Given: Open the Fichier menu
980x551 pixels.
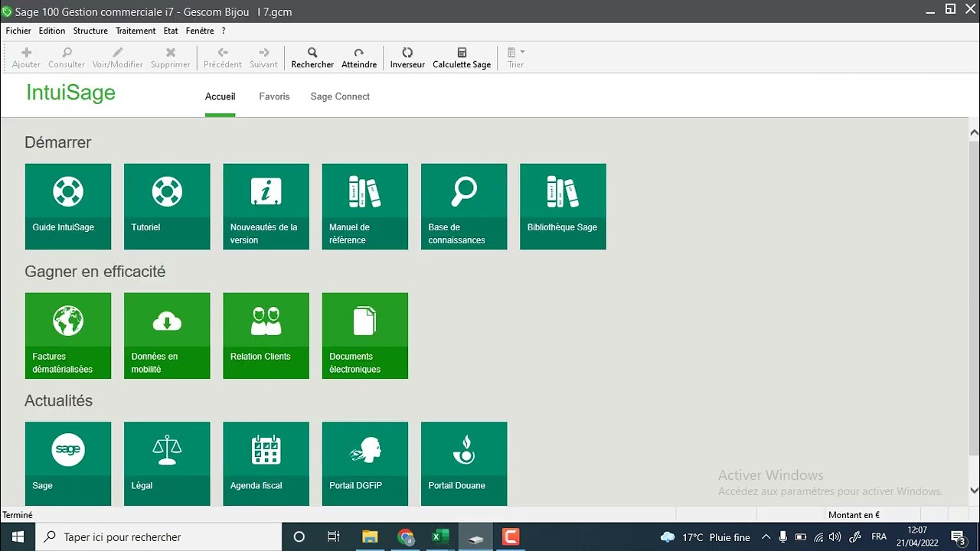Looking at the screenshot, I should pos(18,31).
